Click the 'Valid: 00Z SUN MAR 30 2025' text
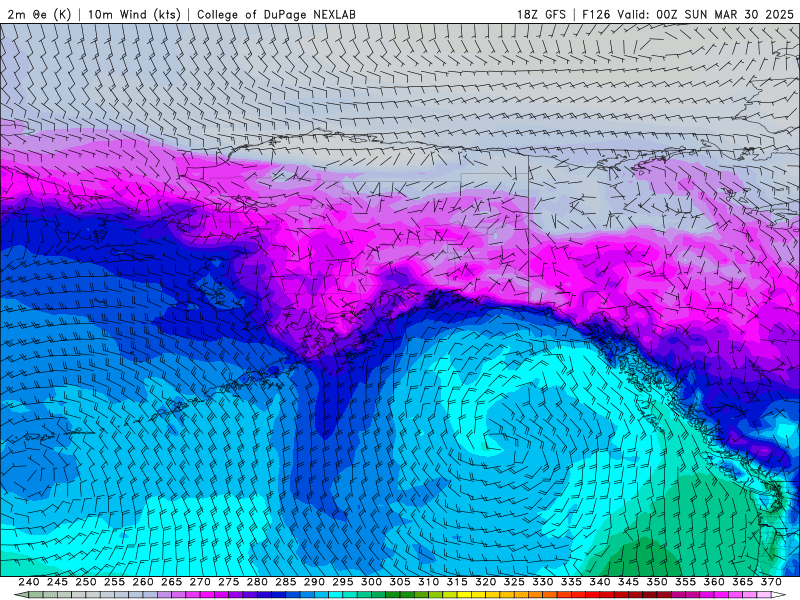Screen dimensions: 800x600 (x=706, y=14)
